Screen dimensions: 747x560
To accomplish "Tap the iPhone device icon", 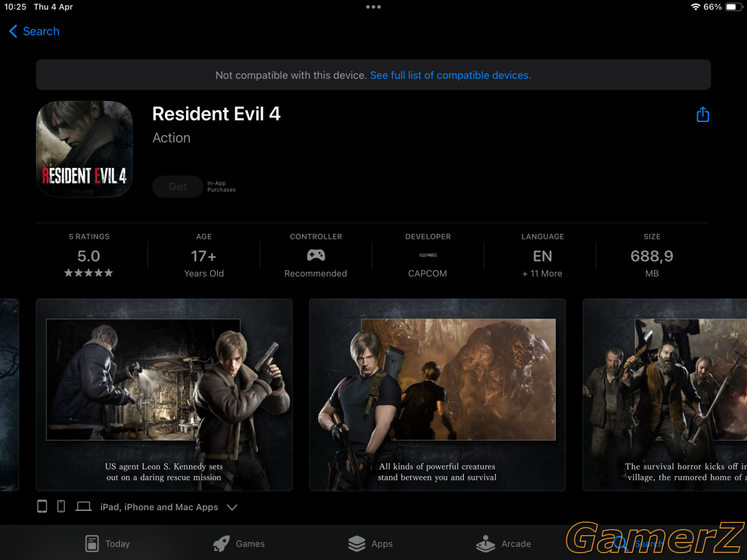I will coord(61,506).
